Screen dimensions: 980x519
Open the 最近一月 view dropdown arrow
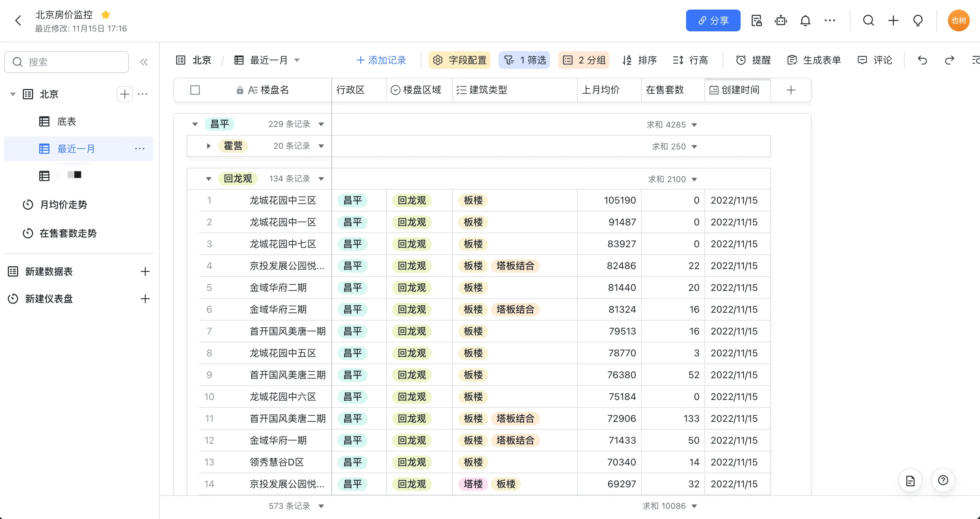point(297,60)
